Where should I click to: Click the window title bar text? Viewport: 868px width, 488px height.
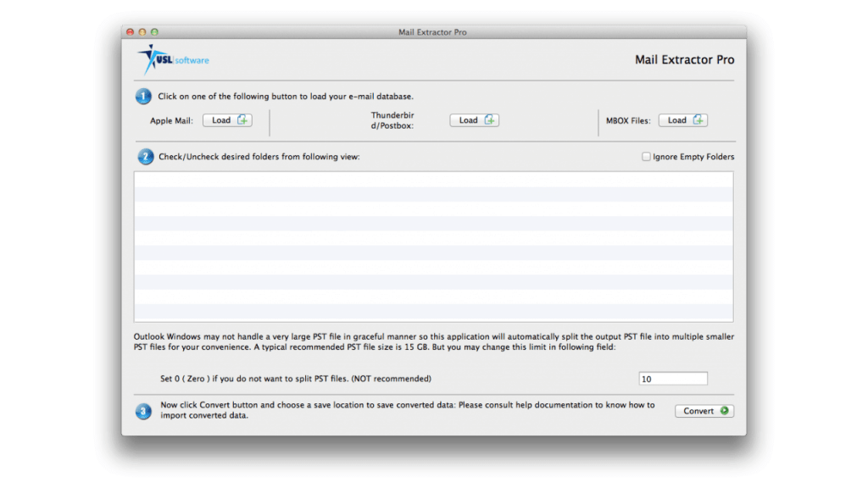pyautogui.click(x=432, y=32)
